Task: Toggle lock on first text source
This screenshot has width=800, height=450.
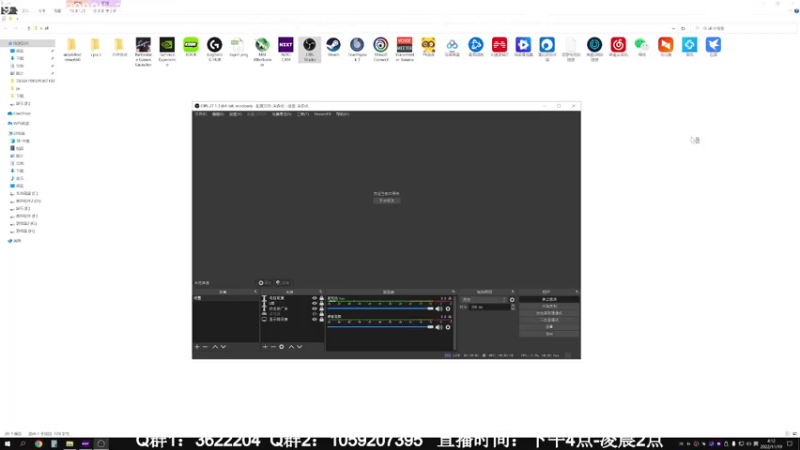Action: 321,298
